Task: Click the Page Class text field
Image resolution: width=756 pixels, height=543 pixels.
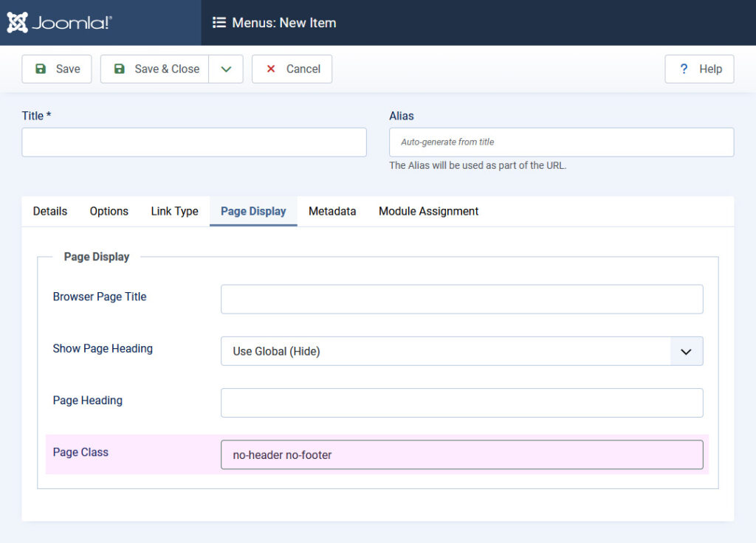Action: pyautogui.click(x=461, y=454)
